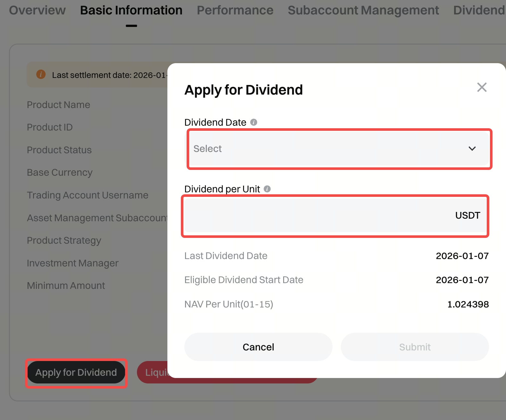506x420 pixels.
Task: Close the Apply for Dividend dialog
Action: pyautogui.click(x=482, y=87)
